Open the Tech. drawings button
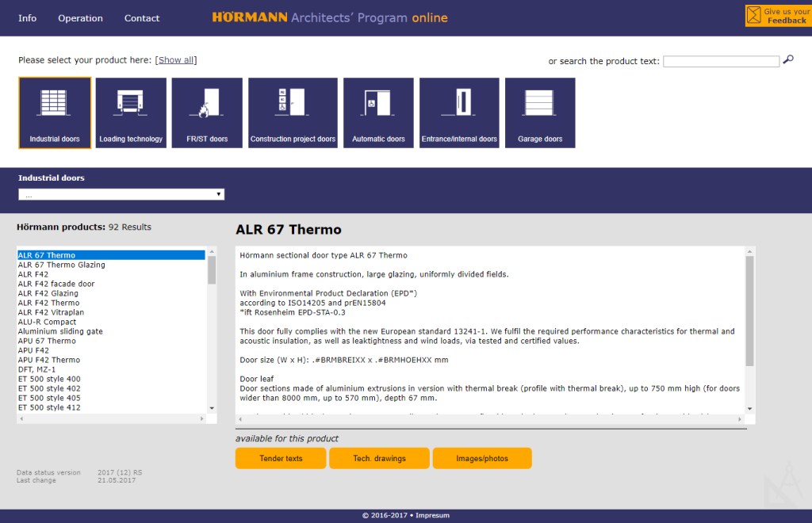 379,458
